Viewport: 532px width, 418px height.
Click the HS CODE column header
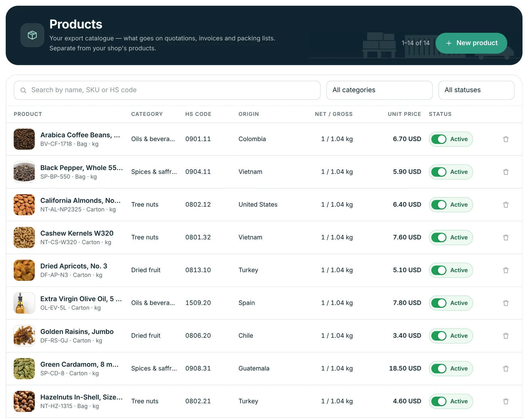198,114
